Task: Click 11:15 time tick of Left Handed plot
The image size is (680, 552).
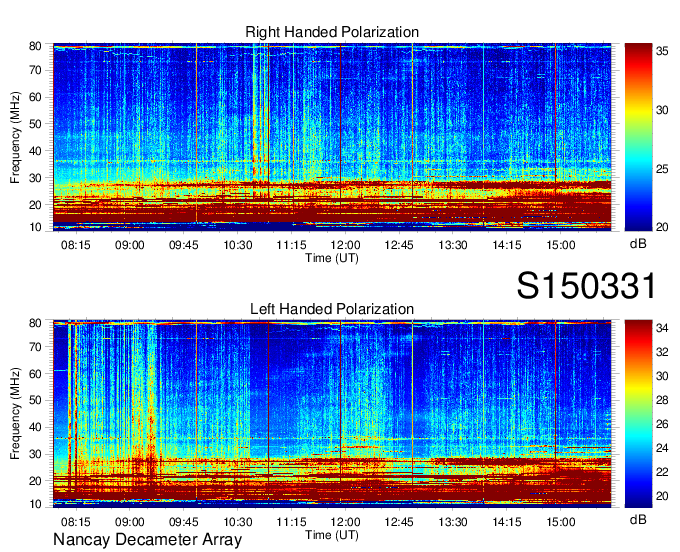Action: tap(291, 522)
